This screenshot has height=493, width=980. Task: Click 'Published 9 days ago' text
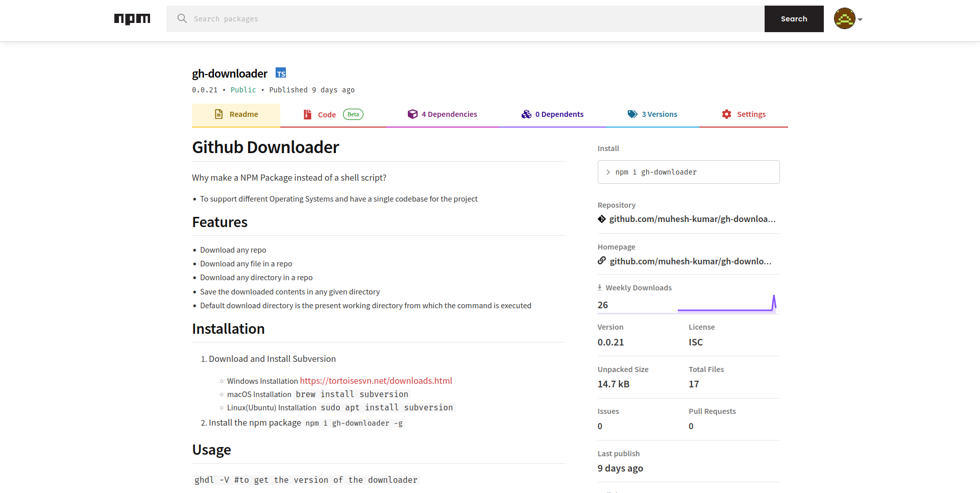(x=312, y=90)
